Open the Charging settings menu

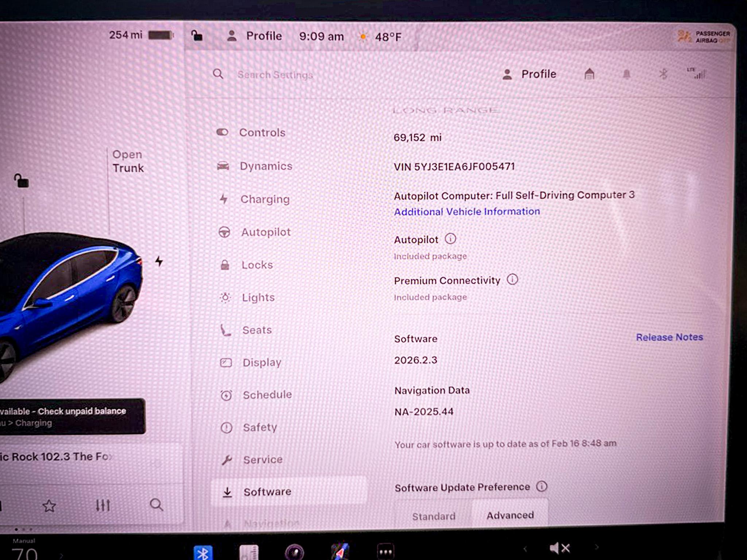[264, 199]
